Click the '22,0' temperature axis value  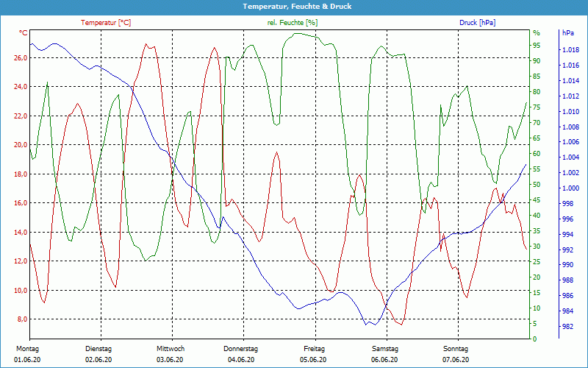(x=21, y=116)
